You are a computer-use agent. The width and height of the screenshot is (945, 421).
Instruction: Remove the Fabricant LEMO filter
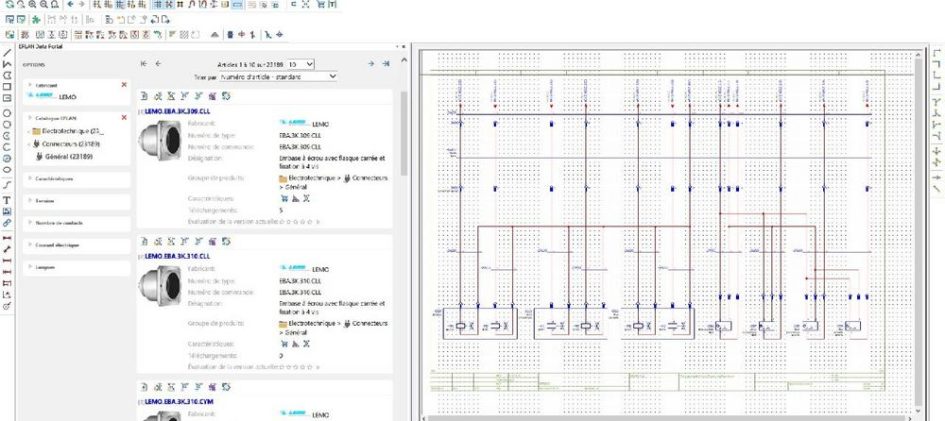tap(124, 85)
